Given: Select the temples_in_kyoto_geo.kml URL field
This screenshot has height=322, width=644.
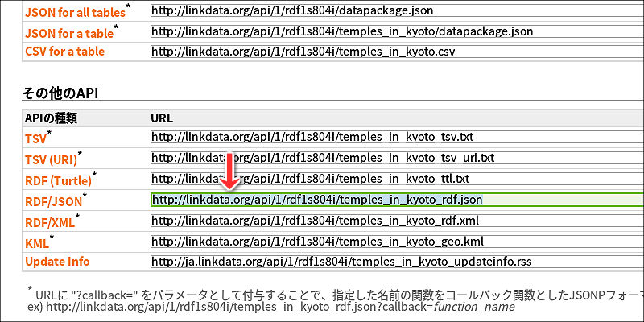Looking at the screenshot, I should pyautogui.click(x=397, y=241).
